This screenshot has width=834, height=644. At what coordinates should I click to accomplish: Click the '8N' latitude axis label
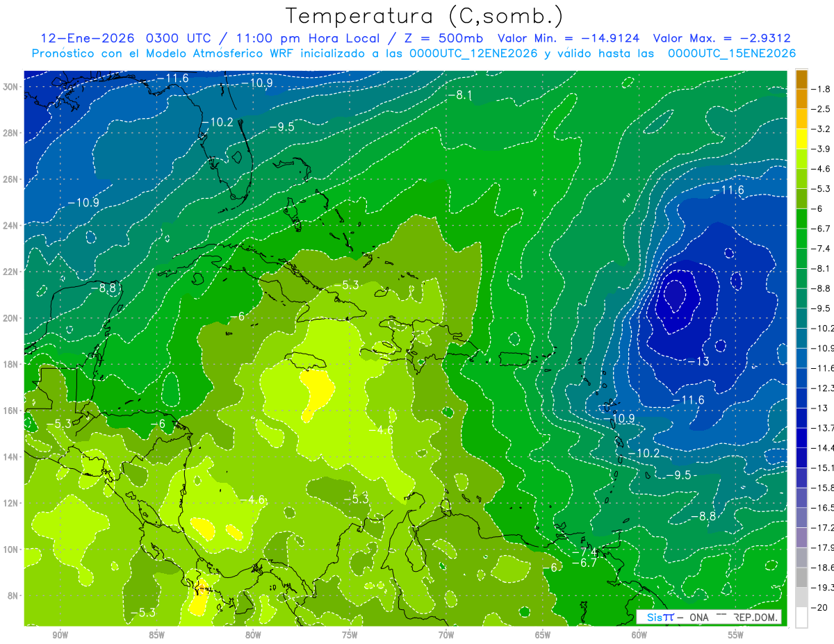(13, 595)
